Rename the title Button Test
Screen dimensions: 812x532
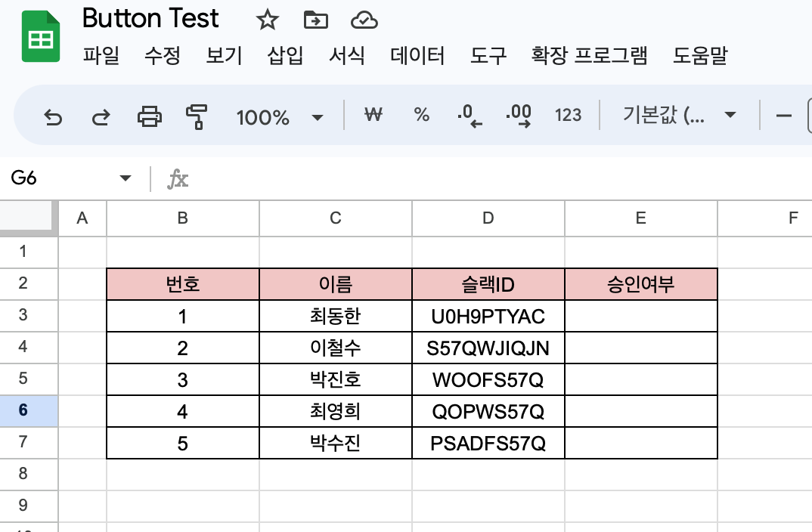point(150,19)
